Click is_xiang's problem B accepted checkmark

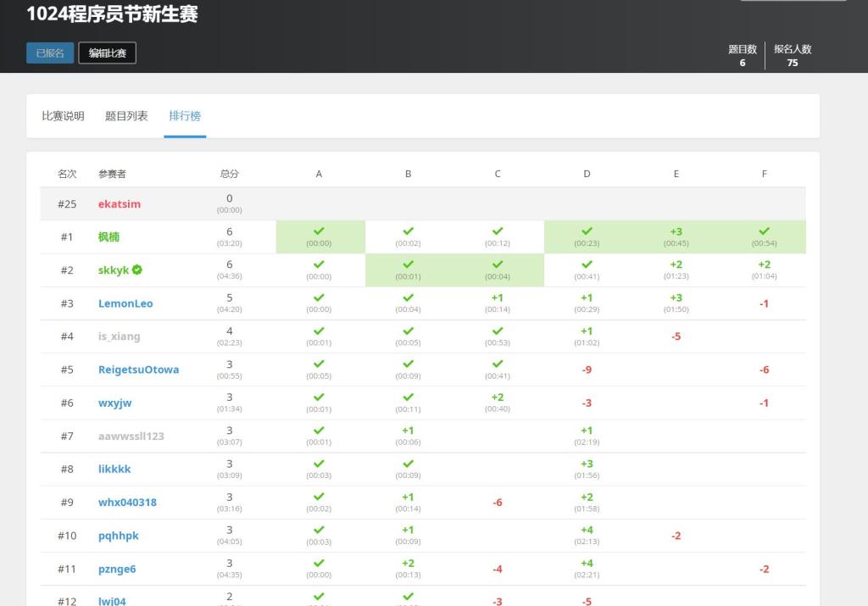[408, 331]
